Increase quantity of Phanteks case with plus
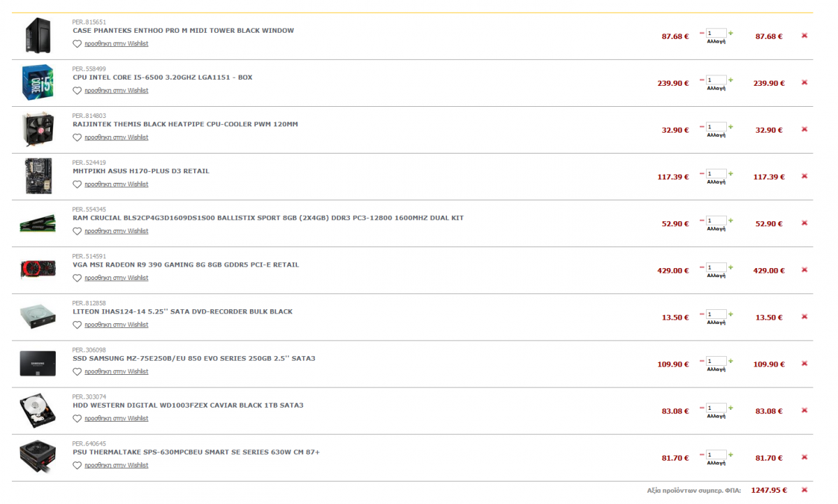This screenshot has height=504, width=838. click(731, 33)
